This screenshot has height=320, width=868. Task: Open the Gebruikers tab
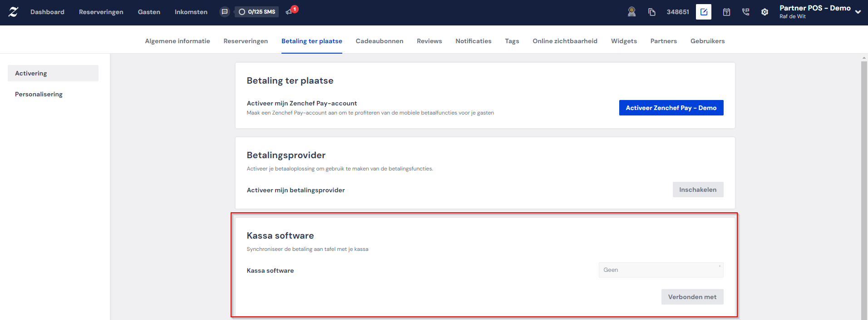(x=708, y=41)
